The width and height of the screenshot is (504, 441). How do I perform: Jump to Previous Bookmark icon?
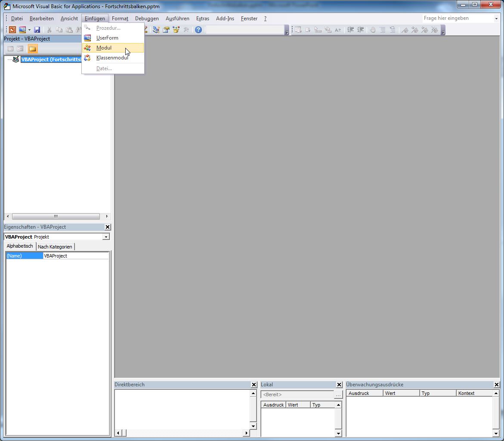(x=425, y=30)
